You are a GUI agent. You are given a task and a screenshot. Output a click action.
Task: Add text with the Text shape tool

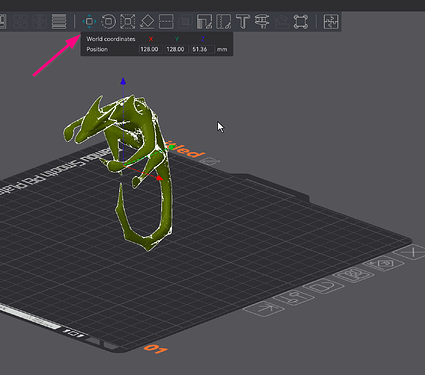[243, 22]
